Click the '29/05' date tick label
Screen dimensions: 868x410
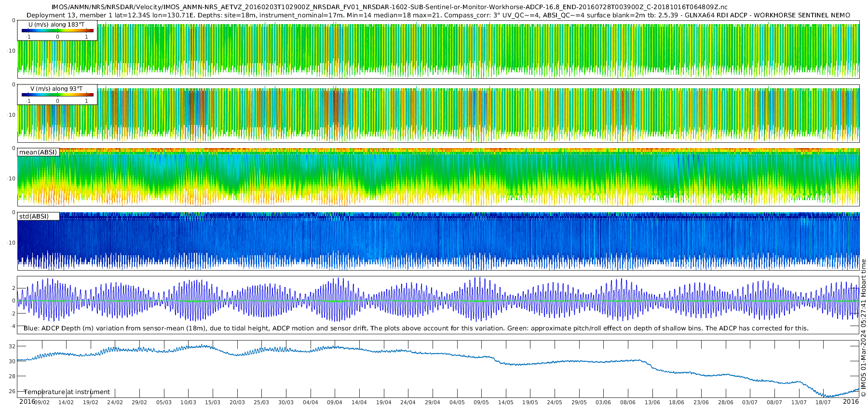pos(579,403)
